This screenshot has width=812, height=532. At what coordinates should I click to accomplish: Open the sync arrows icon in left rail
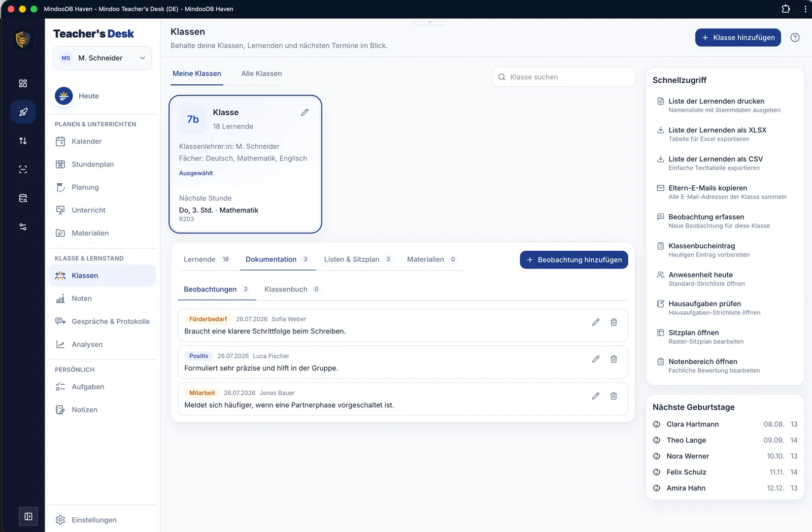pos(23,141)
